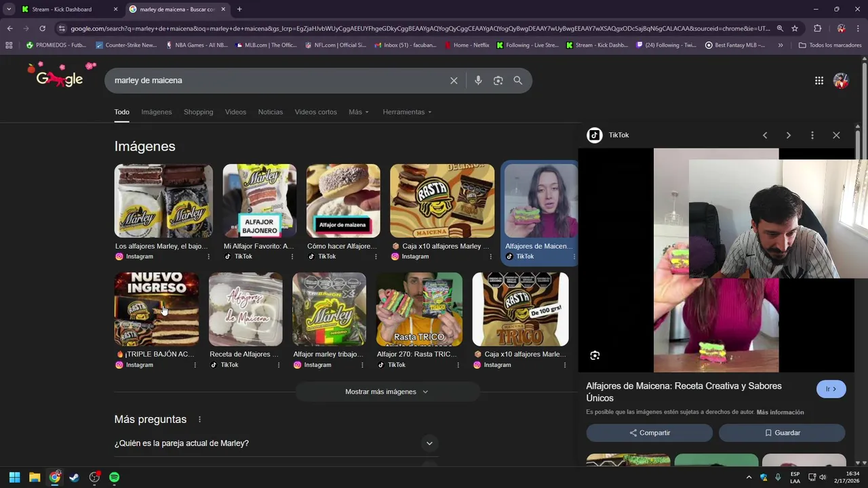Reload the page in Chrome
This screenshot has height=488, width=868.
[42, 28]
